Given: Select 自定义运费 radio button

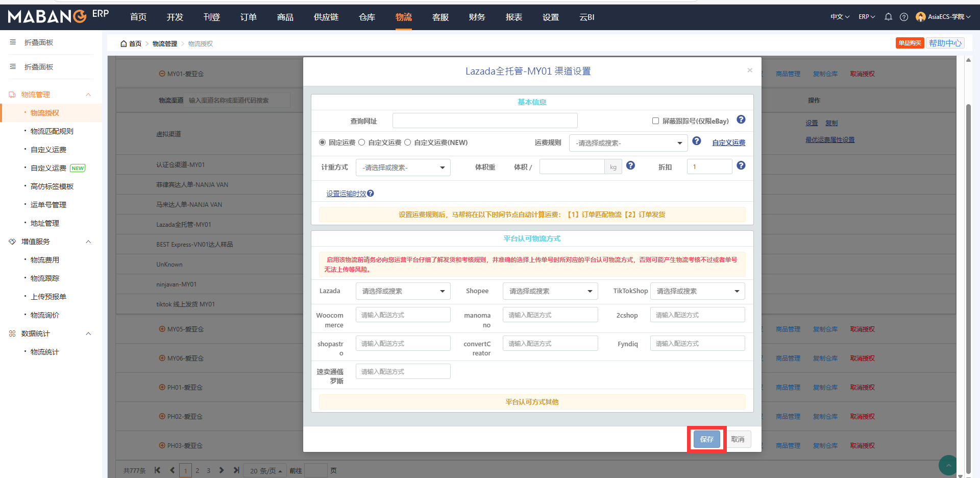Looking at the screenshot, I should 361,142.
